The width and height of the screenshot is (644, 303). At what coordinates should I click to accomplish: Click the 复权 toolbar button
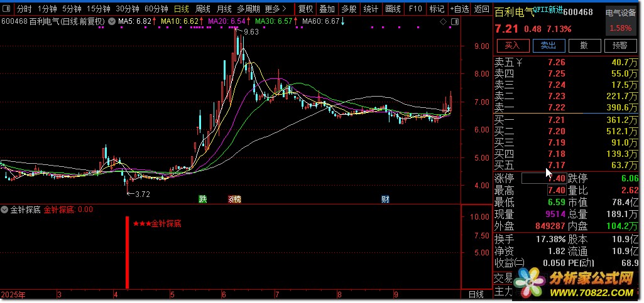(305, 9)
